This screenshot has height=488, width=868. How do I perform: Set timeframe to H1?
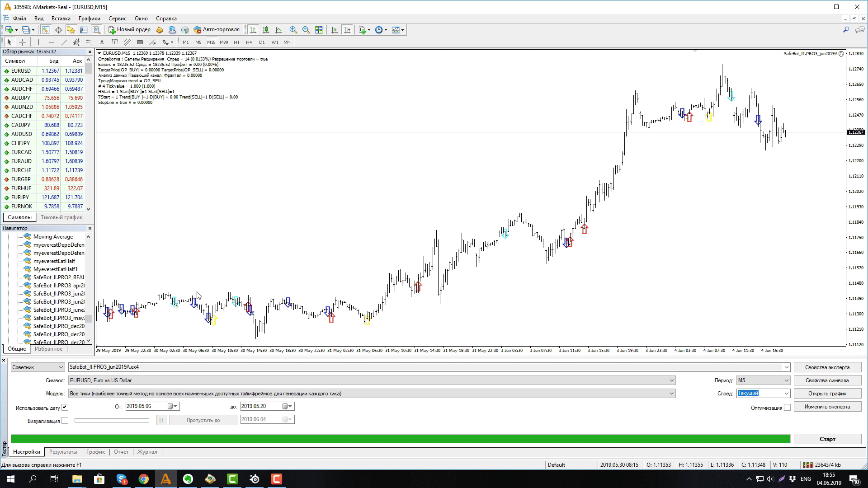coord(236,42)
